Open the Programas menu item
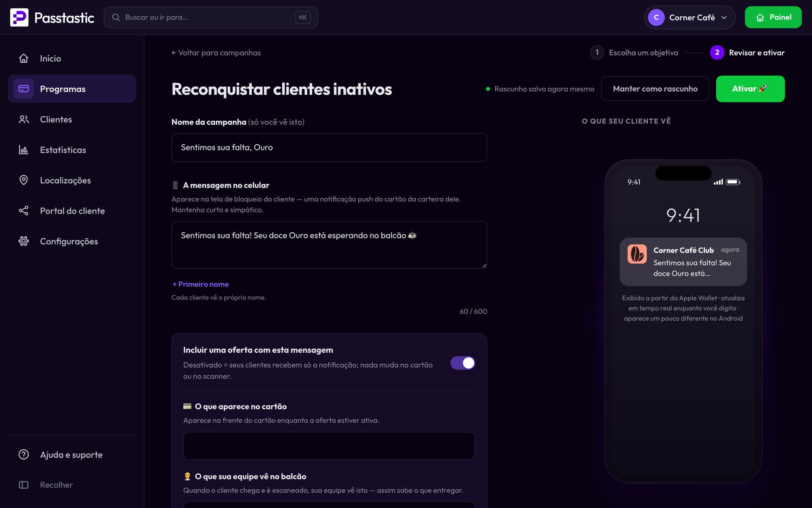This screenshot has height=508, width=812. pos(72,89)
